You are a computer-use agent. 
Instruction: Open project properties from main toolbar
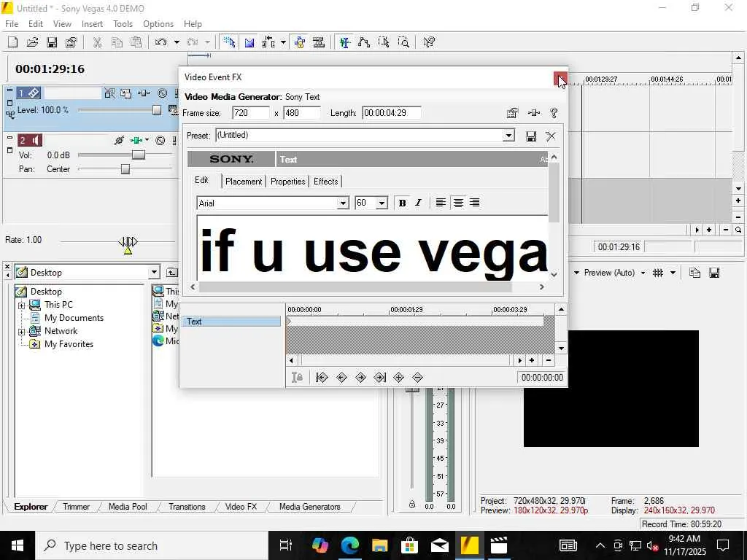click(x=71, y=42)
